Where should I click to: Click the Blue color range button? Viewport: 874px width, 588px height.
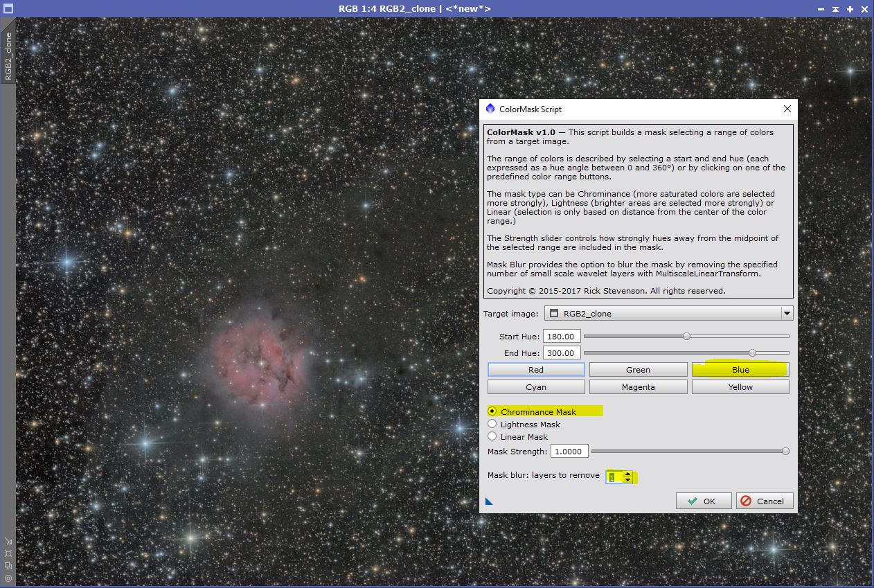point(740,370)
